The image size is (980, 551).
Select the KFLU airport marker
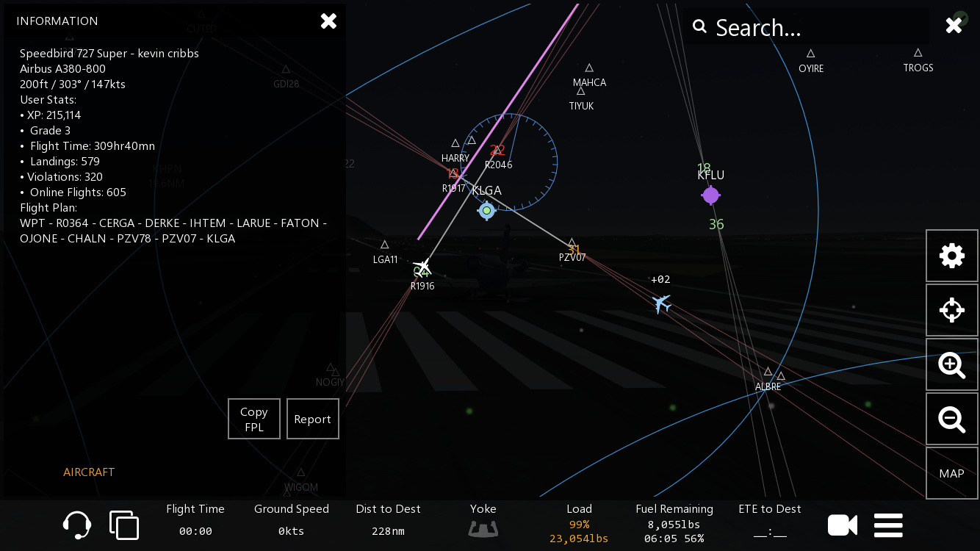(710, 195)
